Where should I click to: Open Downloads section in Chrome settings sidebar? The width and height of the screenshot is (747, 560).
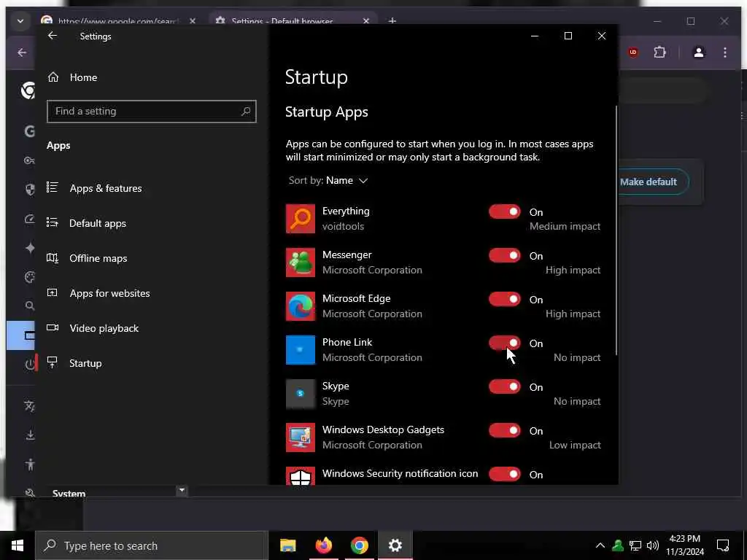(29, 435)
